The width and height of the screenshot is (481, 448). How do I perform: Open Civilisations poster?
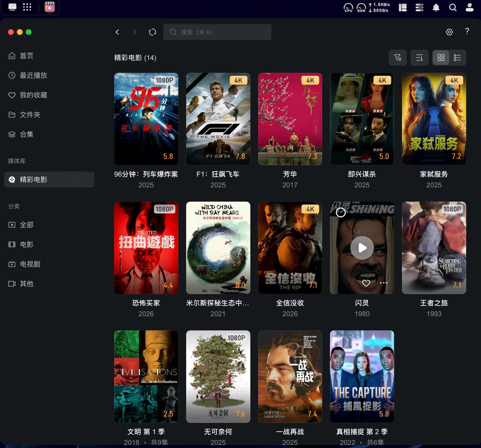click(x=146, y=377)
